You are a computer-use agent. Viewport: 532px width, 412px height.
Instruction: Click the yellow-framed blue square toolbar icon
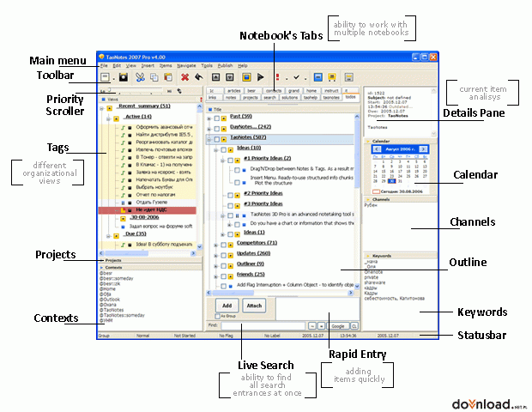point(246,77)
